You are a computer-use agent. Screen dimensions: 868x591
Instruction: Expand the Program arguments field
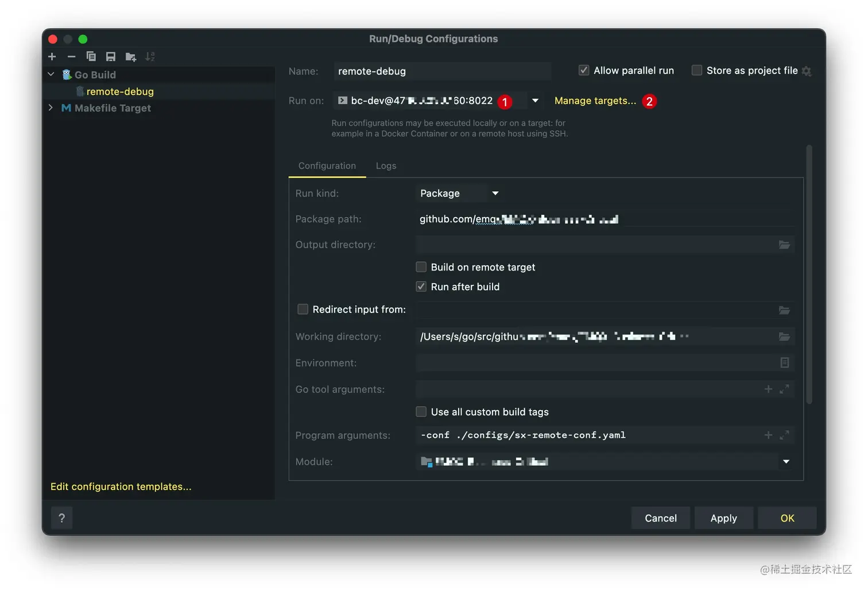(784, 435)
